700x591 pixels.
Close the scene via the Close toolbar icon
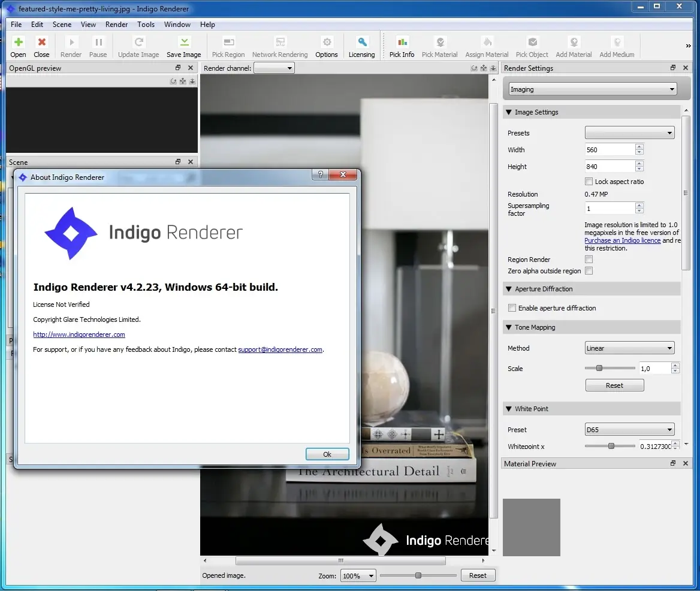[x=41, y=47]
